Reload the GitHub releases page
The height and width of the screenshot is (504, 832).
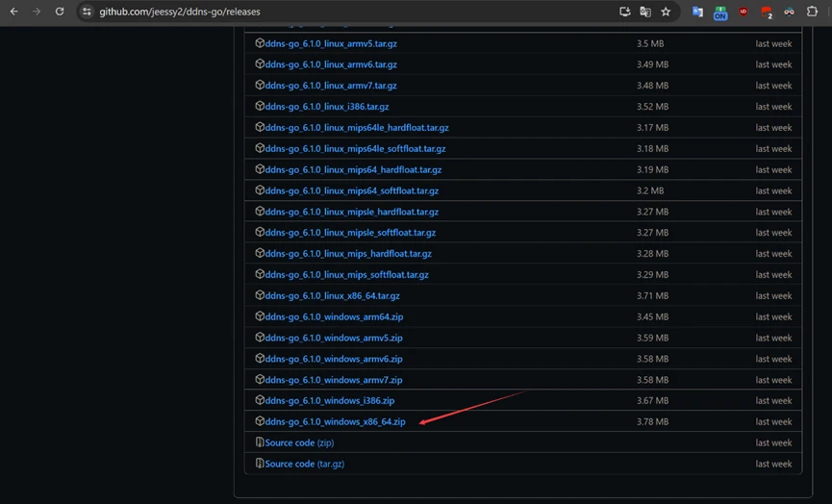[60, 12]
